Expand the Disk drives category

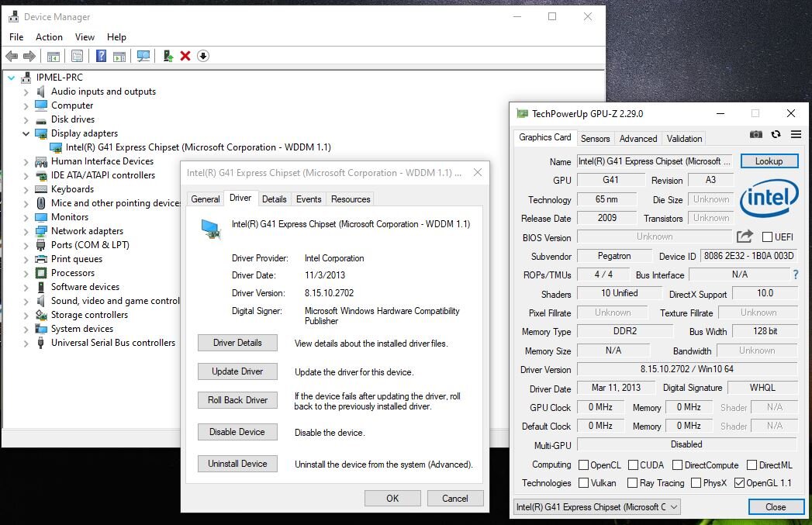coord(26,119)
